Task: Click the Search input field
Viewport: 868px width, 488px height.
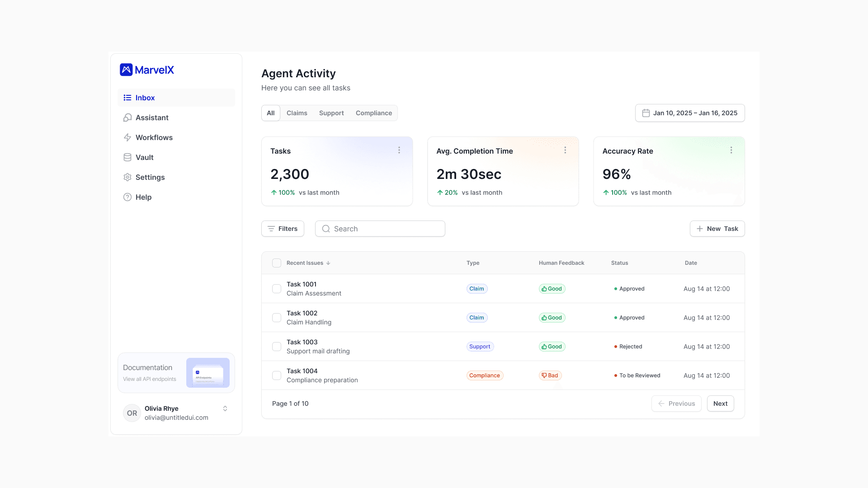Action: coord(387,229)
